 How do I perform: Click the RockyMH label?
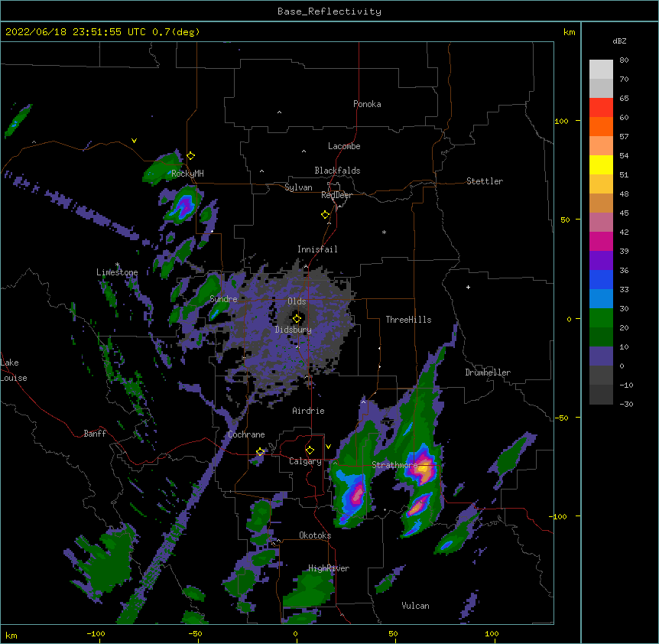(x=187, y=174)
